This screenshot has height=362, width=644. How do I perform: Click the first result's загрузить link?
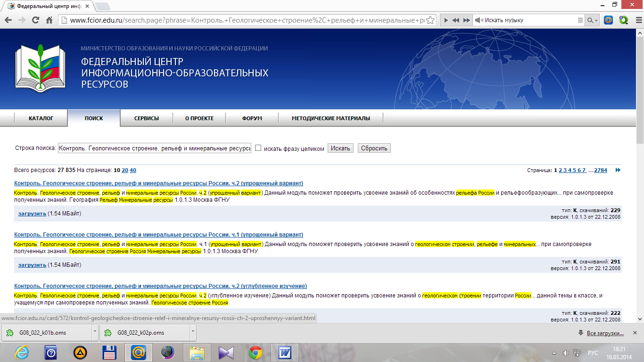32,214
